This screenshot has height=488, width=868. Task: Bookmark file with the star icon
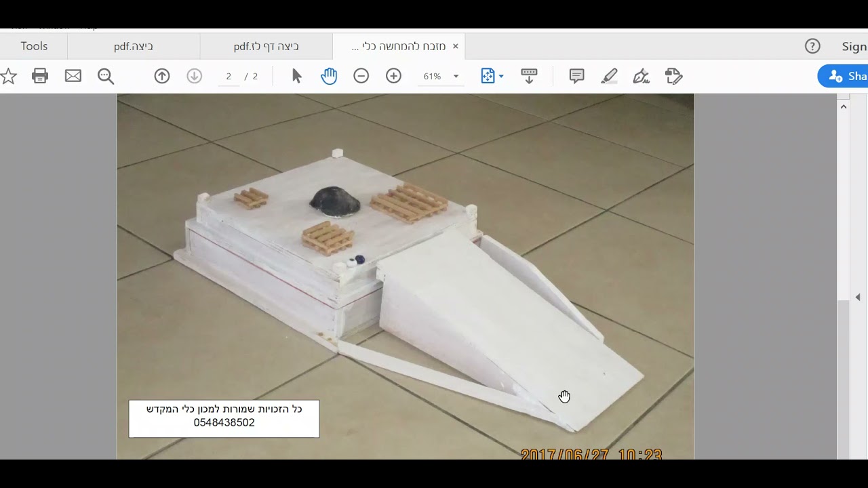[x=8, y=76]
